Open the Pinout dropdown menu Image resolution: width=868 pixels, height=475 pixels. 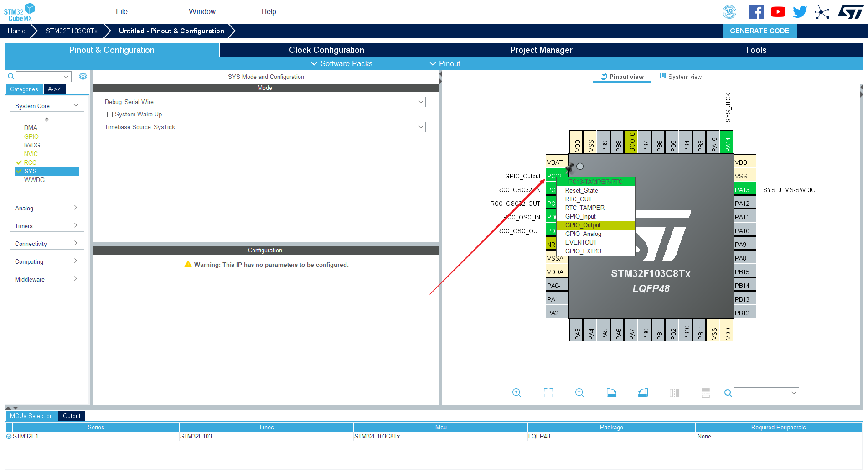click(445, 63)
